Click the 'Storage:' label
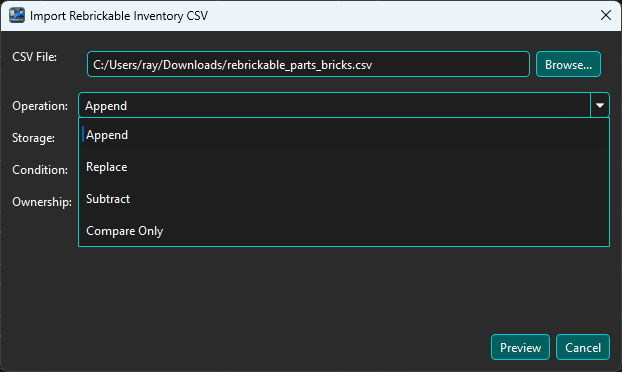622x372 pixels. (x=33, y=138)
